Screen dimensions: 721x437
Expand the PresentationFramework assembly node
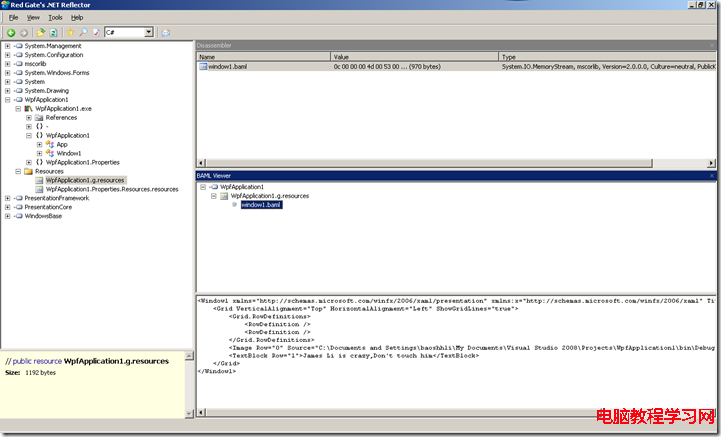7,198
